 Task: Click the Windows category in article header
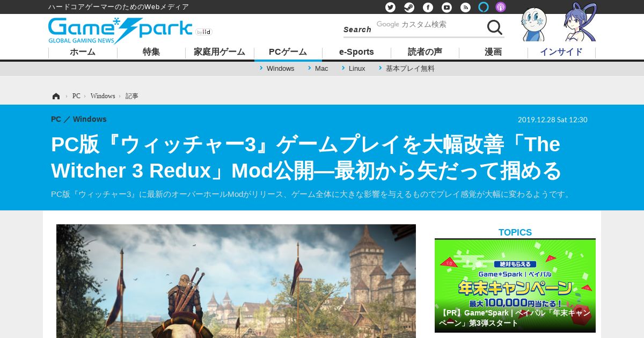(90, 119)
